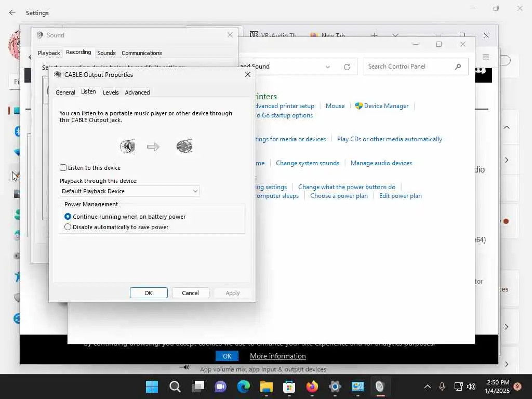This screenshot has width=532, height=399.
Task: Refresh the Control Panel address bar
Action: pos(347,67)
